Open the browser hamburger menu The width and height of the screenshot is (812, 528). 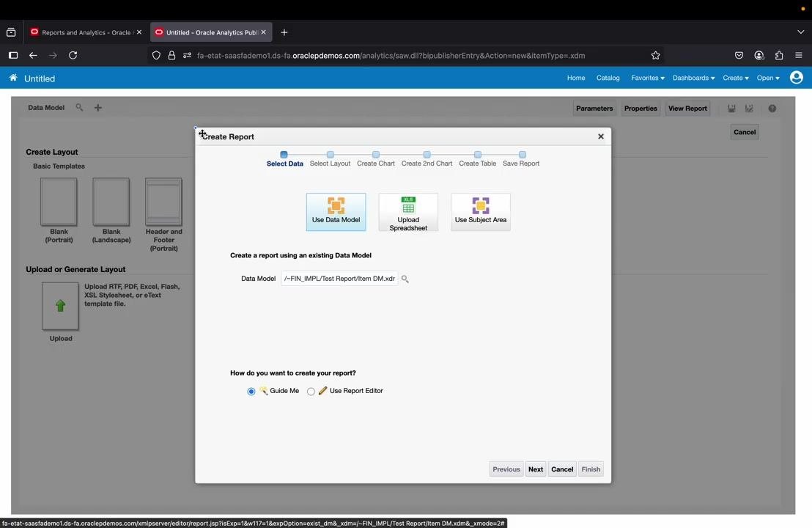(799, 55)
